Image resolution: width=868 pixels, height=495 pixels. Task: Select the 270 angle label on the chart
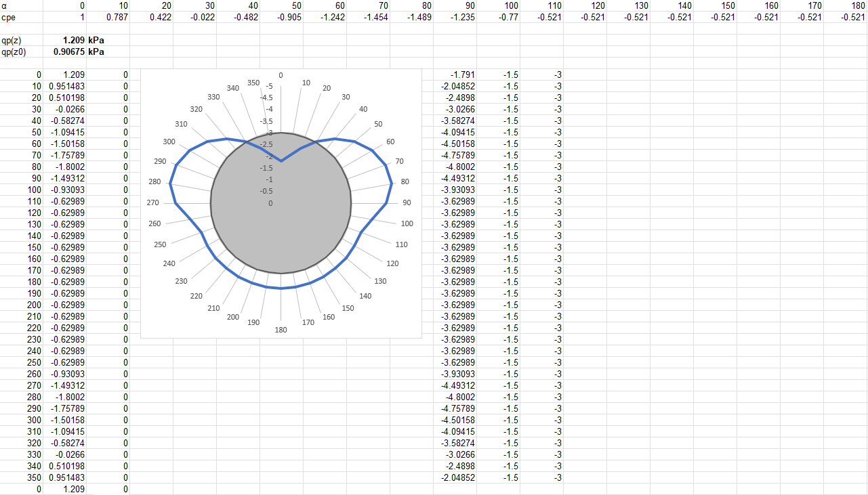click(x=154, y=203)
